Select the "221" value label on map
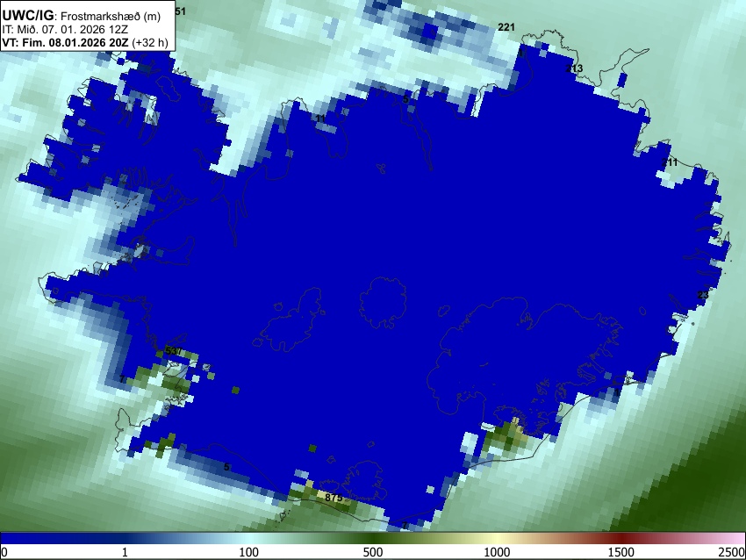 click(x=506, y=27)
